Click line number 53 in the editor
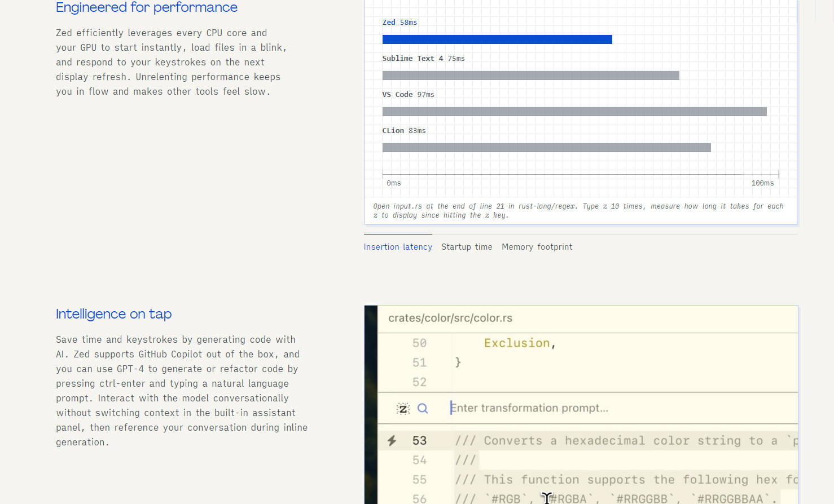 tap(419, 441)
